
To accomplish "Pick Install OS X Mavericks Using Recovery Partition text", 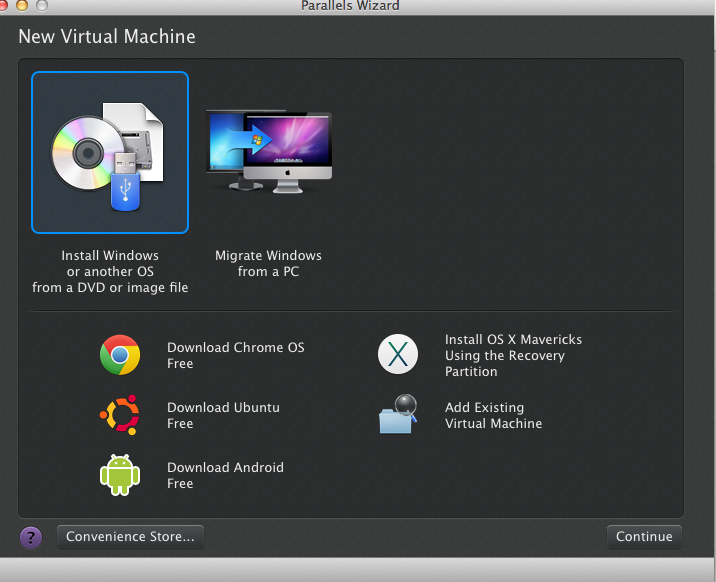I will pyautogui.click(x=513, y=355).
